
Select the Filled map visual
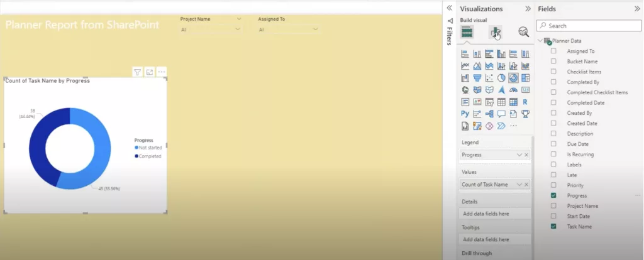(x=477, y=90)
